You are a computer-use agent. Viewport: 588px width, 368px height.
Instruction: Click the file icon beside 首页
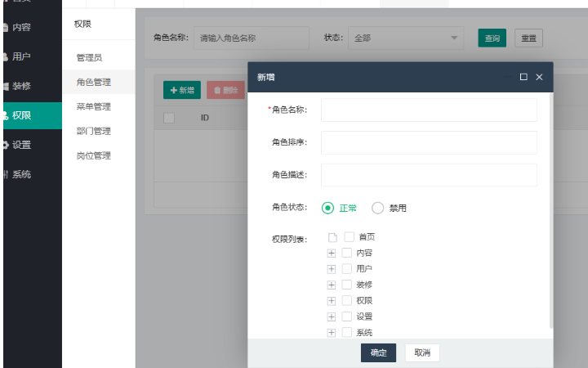click(332, 237)
